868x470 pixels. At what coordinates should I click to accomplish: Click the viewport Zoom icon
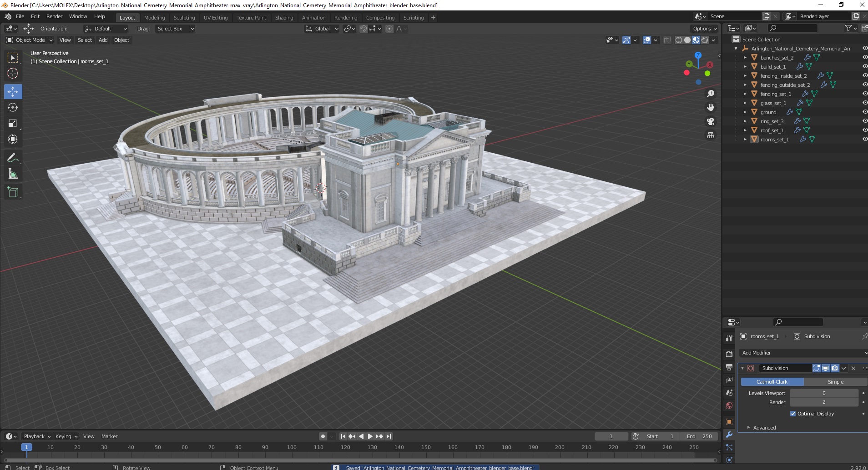[710, 94]
